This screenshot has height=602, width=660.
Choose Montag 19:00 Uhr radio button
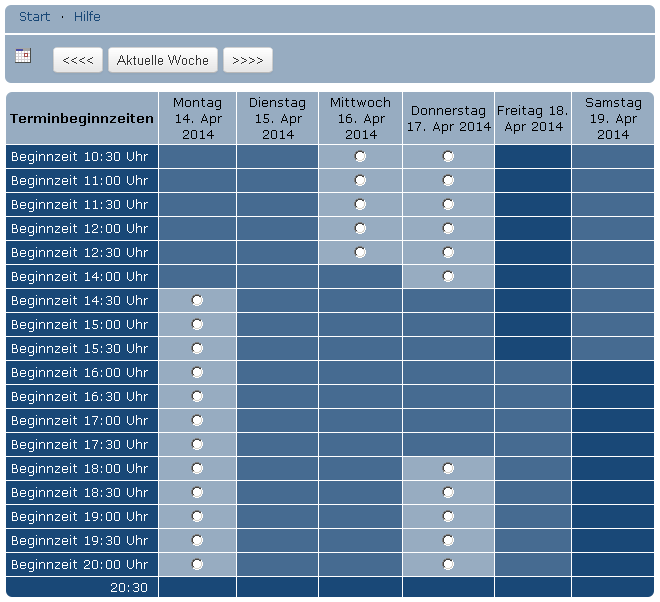coord(197,517)
